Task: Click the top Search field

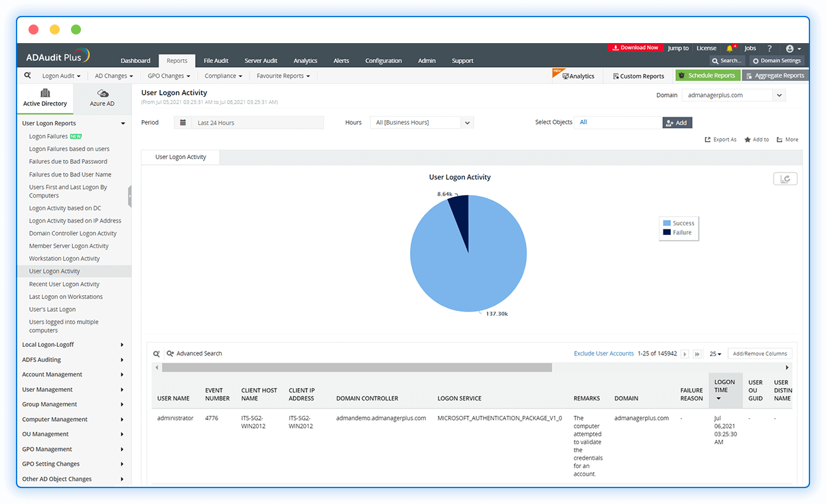Action: tap(727, 60)
